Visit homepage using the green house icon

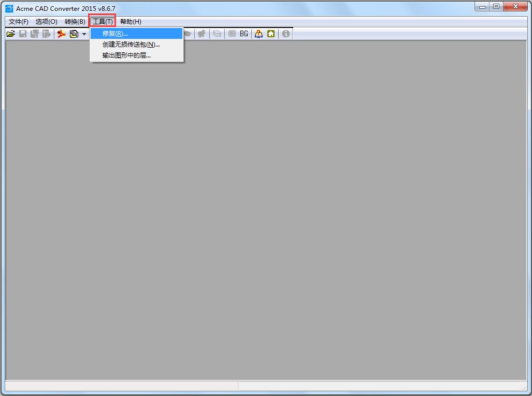271,33
